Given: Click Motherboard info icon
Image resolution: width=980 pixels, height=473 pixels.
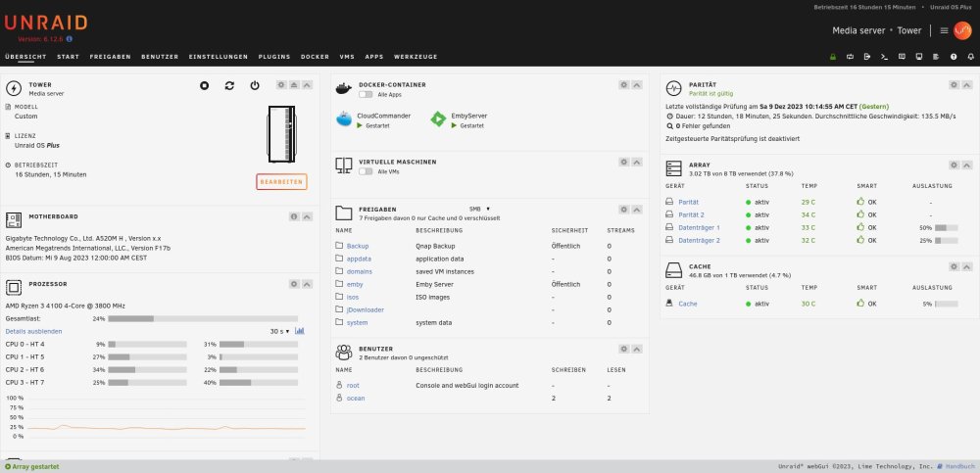Looking at the screenshot, I should (294, 216).
